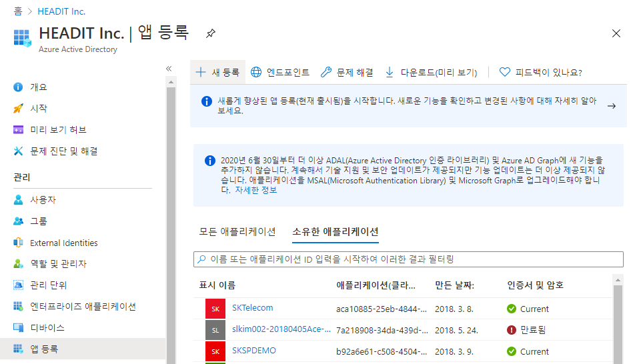The width and height of the screenshot is (639, 364).
Task: Open the SKSPDEMO application link
Action: coord(254,351)
